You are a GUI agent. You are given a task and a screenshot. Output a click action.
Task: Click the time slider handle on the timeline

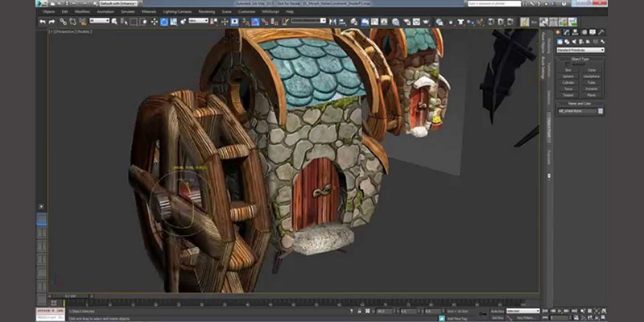point(72,295)
